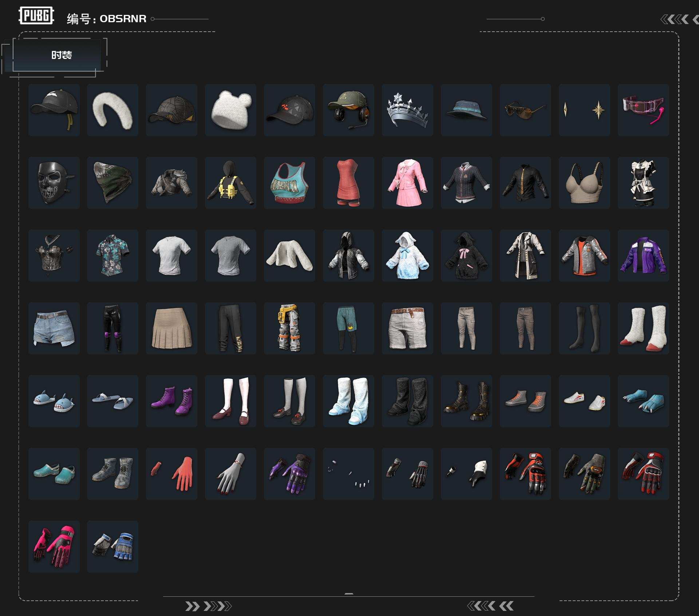Select the red dress
Image resolution: width=699 pixels, height=616 pixels.
coord(348,183)
